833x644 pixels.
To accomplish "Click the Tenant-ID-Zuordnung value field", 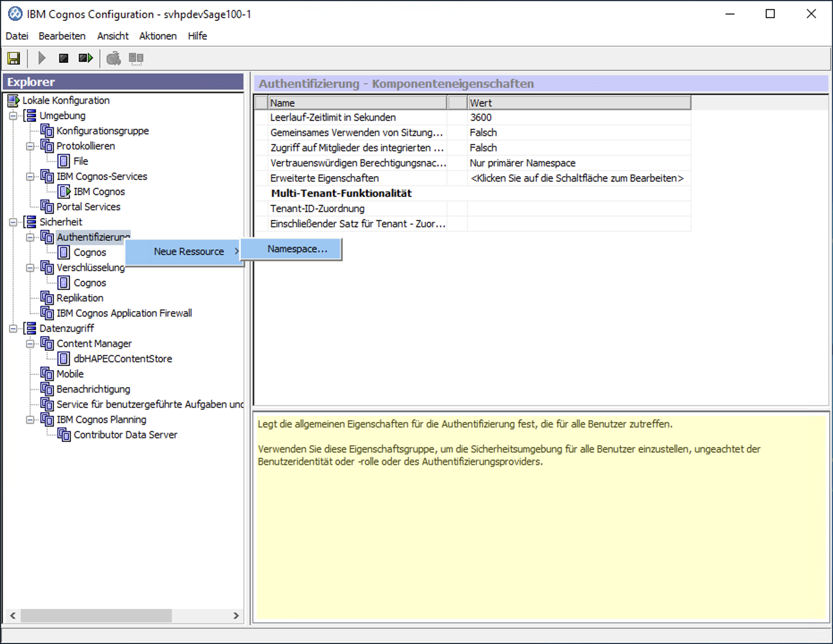I will [x=578, y=209].
